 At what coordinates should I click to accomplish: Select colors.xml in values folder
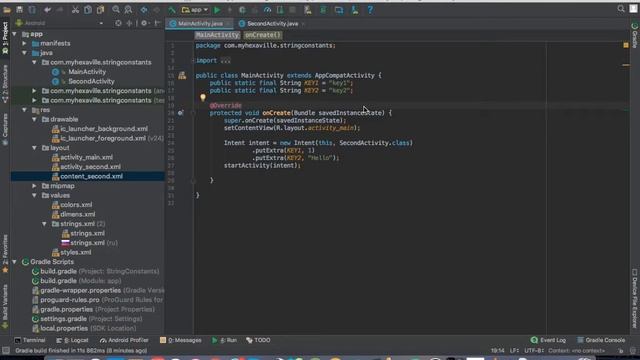coord(76,205)
